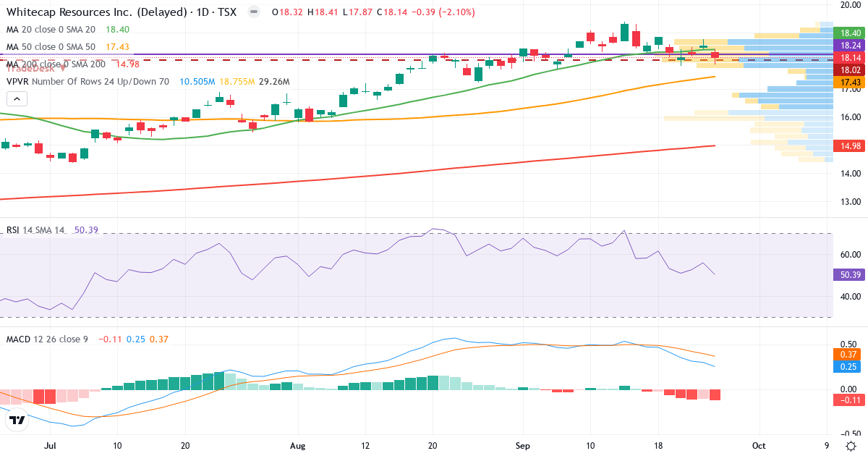Click the orange 0.37 MACD axis label
Screen dimensions: 868x456
pos(848,354)
